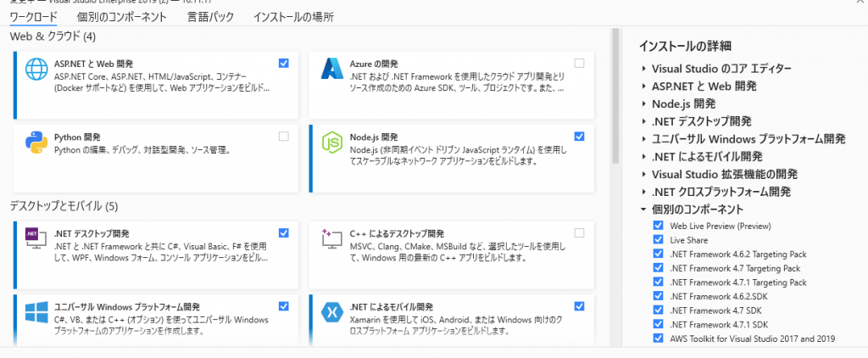Uncheck .NET Framework 4.7.1 SDK component

pos(658,324)
